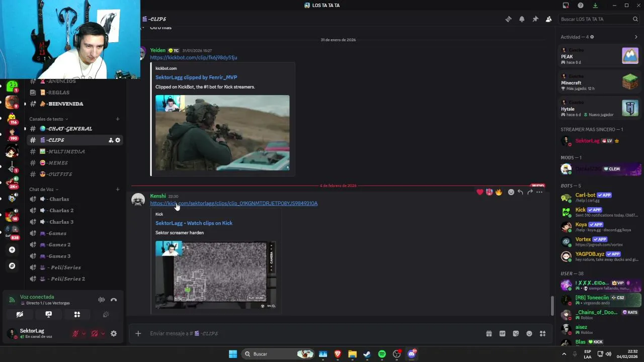Viewport: 644px width, 362px height.
Task: Open activities launcher in voice panel
Action: (77, 314)
